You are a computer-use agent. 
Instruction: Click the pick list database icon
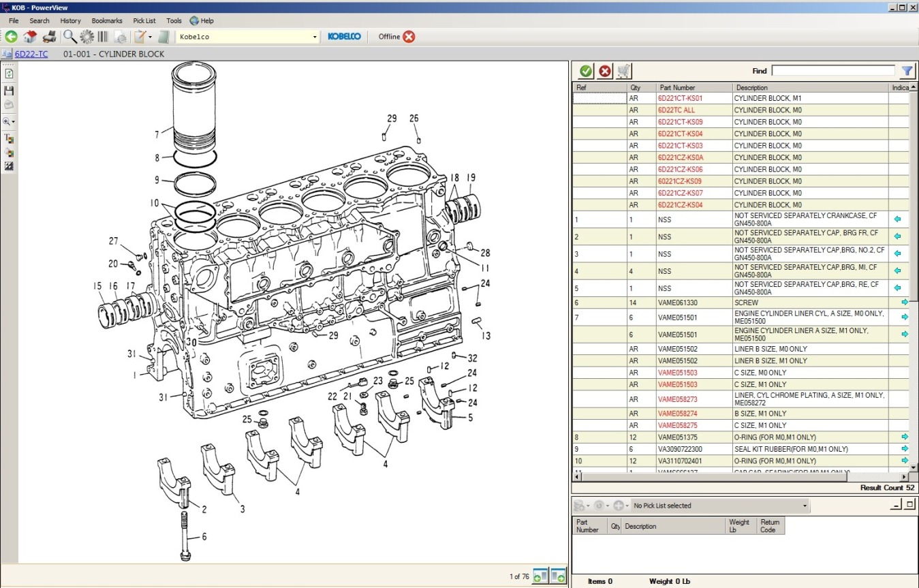point(579,506)
